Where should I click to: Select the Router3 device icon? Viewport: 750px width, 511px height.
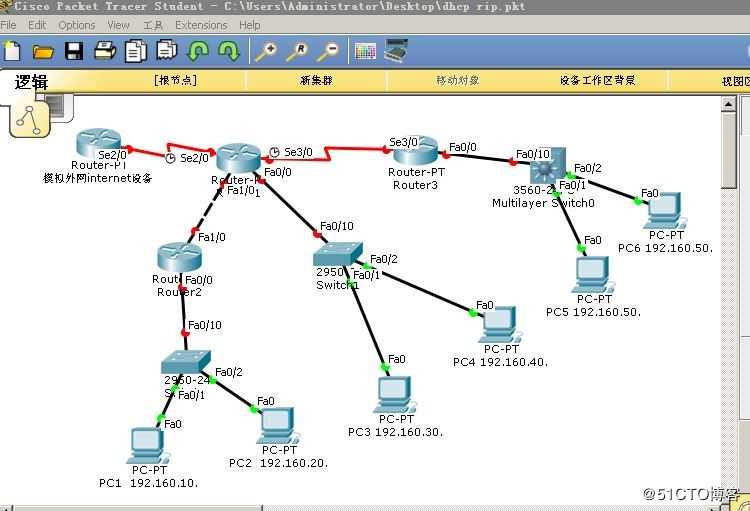pos(416,151)
